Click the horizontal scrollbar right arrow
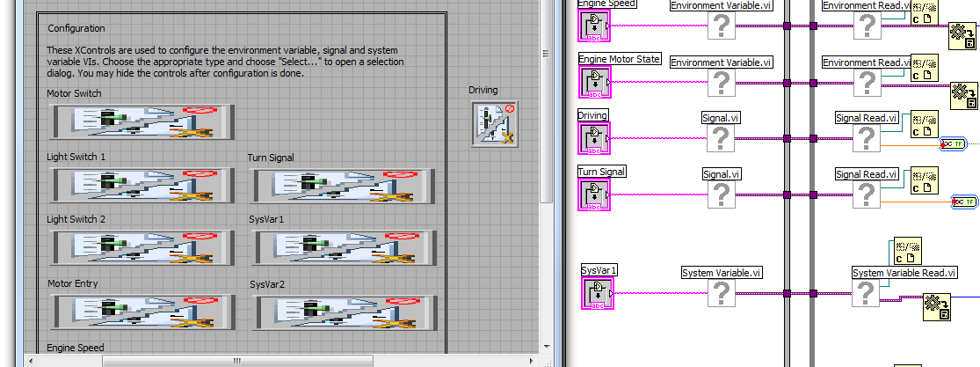Viewport: 980px width, 367px height. coord(534,360)
